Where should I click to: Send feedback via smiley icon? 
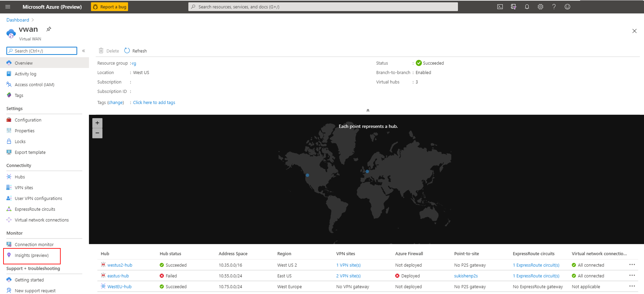567,7
